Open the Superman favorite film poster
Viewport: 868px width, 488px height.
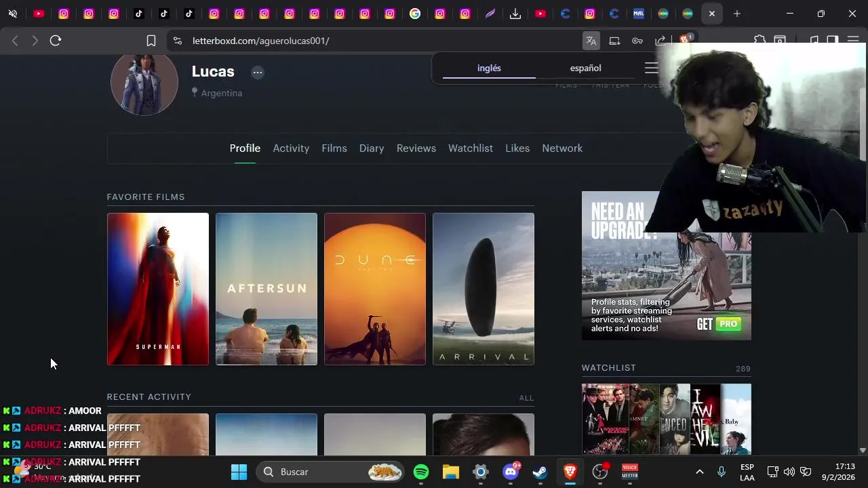click(158, 289)
